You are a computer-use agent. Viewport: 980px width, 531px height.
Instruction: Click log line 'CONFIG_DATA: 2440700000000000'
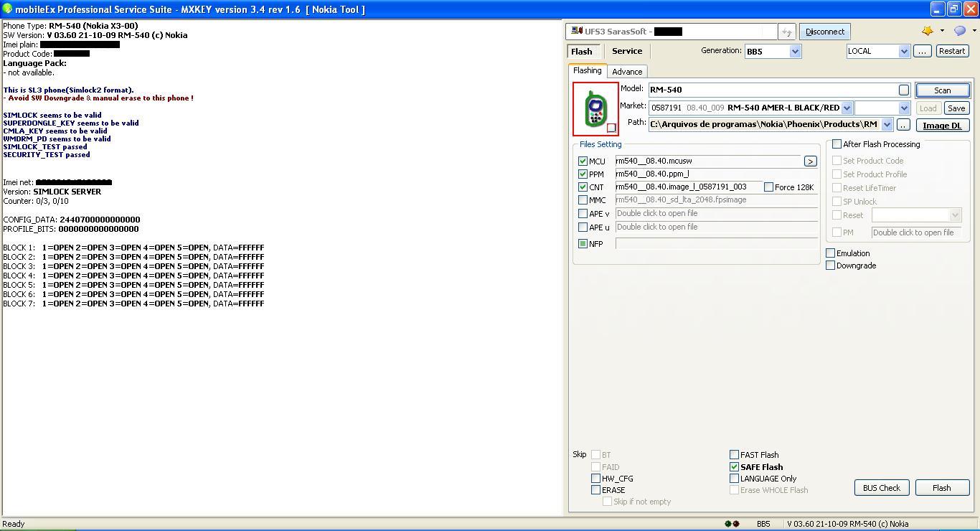point(72,220)
